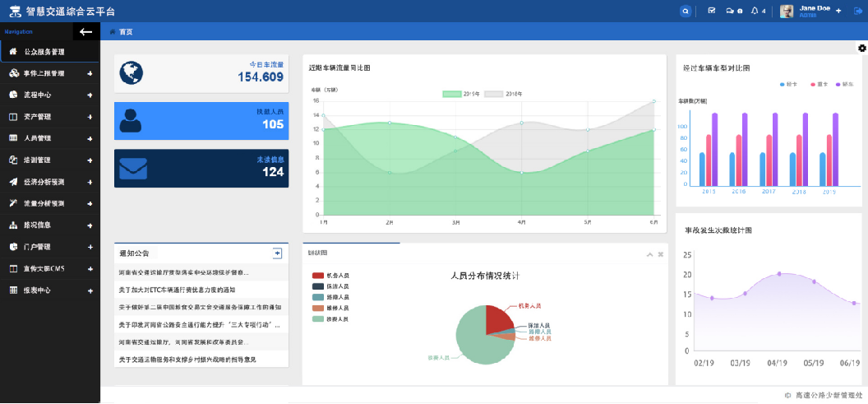Click the search icon in top header
Viewport: 868px width, 404px height.
click(x=686, y=11)
